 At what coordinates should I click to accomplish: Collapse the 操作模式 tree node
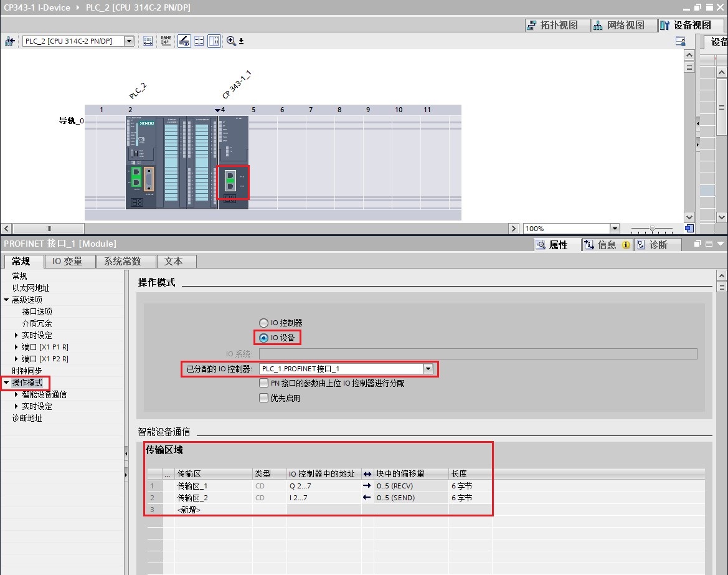pyautogui.click(x=6, y=383)
